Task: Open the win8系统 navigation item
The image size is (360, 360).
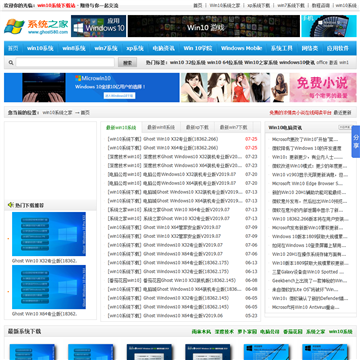Action: click(74, 48)
